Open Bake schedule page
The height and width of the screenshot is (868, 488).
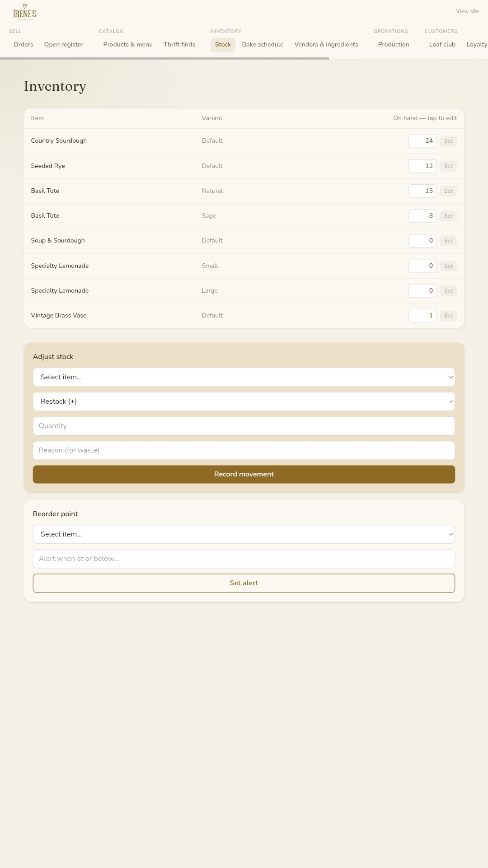click(x=263, y=44)
